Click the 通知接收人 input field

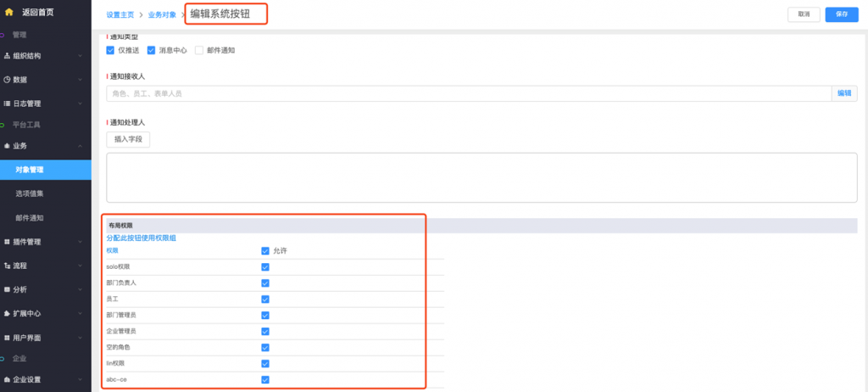pyautogui.click(x=466, y=93)
